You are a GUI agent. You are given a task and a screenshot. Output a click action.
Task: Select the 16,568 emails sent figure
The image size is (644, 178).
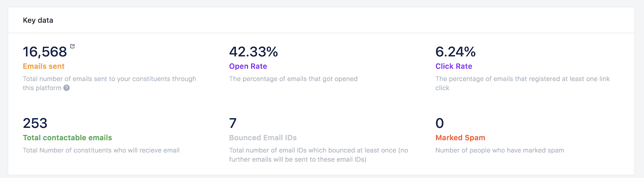[45, 52]
